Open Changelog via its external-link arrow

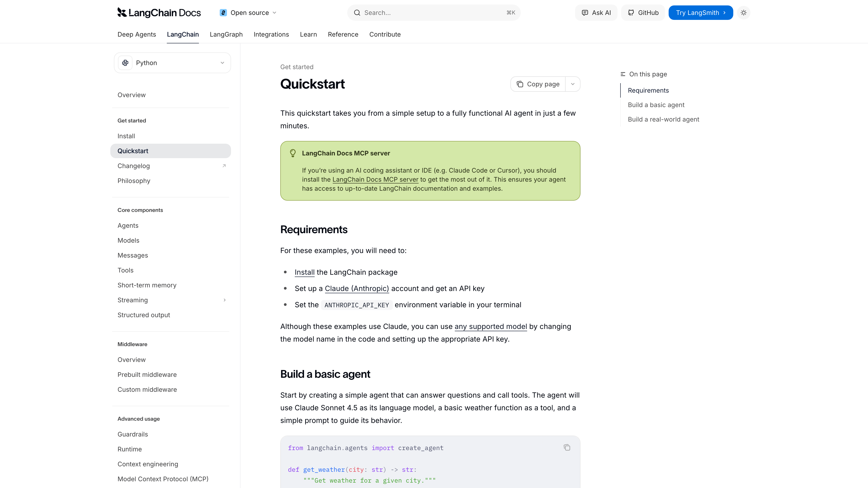[224, 166]
